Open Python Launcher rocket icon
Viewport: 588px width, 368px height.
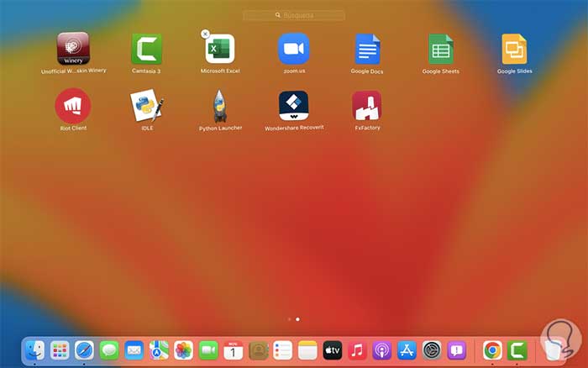coord(220,106)
